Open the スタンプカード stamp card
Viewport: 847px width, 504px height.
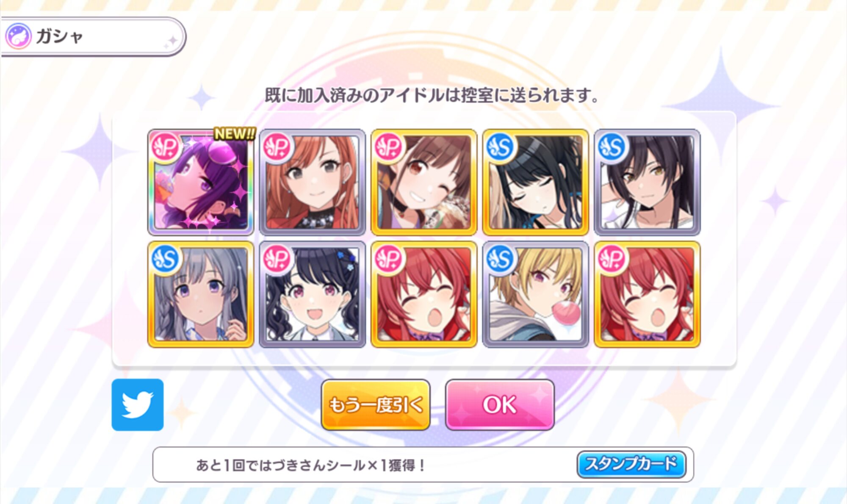click(631, 465)
